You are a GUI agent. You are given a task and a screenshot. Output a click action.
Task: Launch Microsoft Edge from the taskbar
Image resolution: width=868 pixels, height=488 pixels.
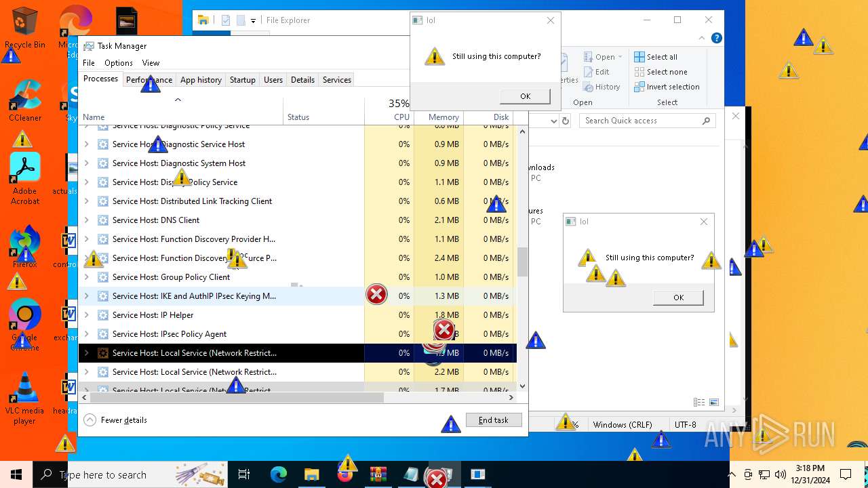278,474
